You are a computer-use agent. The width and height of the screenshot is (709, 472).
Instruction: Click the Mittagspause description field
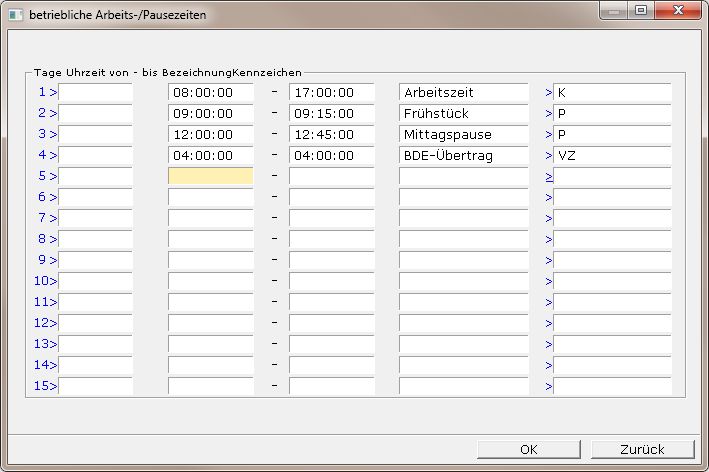coord(463,134)
